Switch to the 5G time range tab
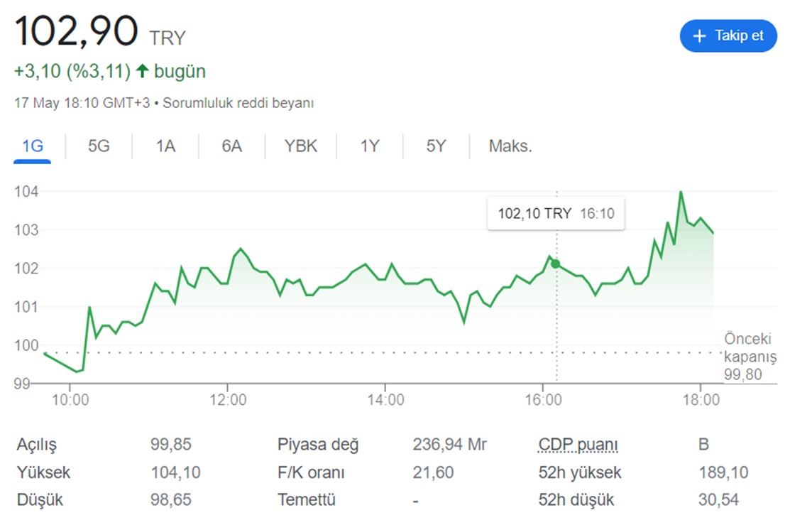This screenshot has width=812, height=520. click(x=99, y=146)
